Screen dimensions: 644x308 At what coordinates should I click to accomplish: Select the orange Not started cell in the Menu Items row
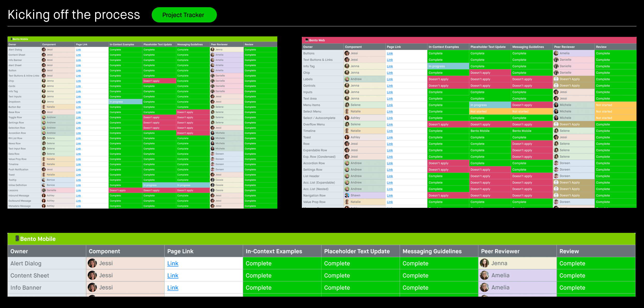coord(615,105)
